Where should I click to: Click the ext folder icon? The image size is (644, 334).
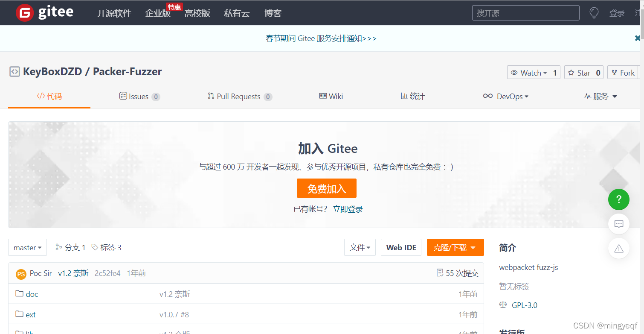[19, 314]
